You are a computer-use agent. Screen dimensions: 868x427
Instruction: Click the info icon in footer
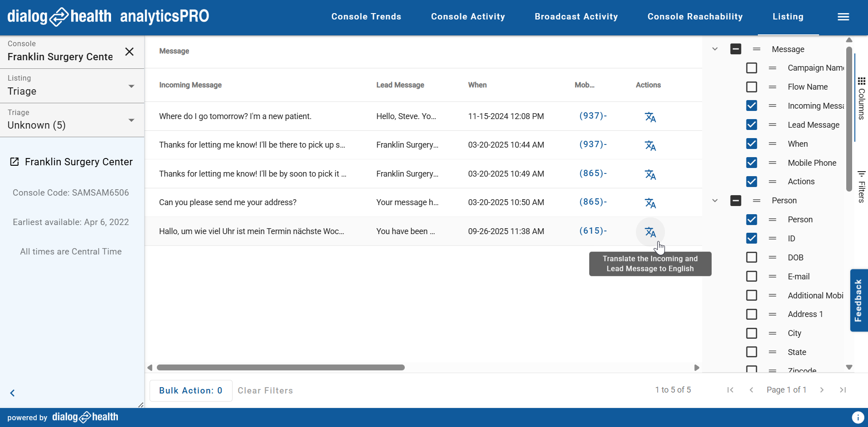pos(858,417)
